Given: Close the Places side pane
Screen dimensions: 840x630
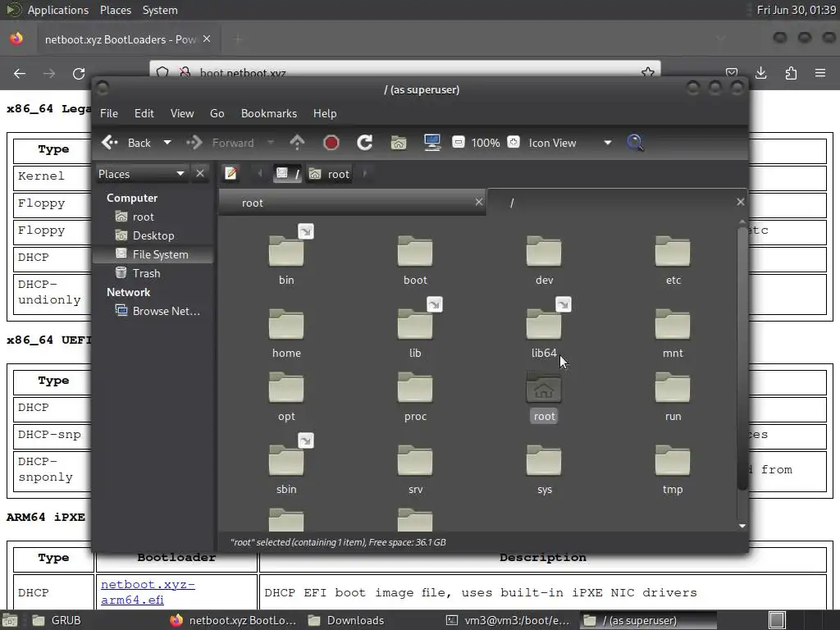Looking at the screenshot, I should coord(200,174).
